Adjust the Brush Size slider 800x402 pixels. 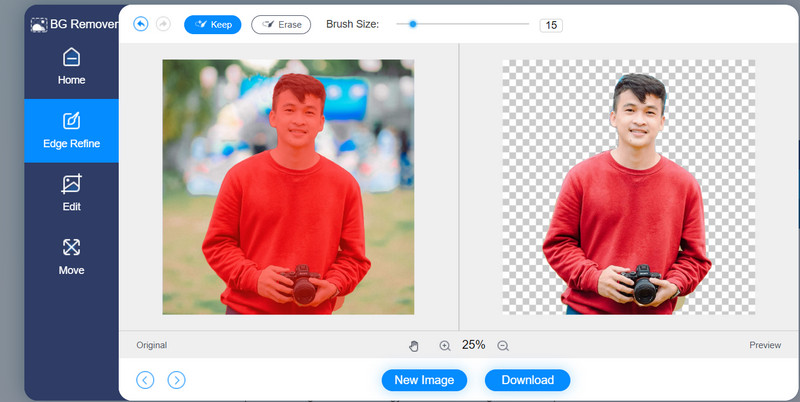(x=413, y=23)
